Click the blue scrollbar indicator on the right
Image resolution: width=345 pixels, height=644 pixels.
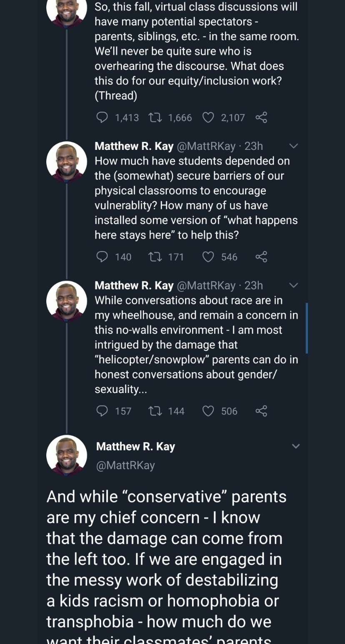pyautogui.click(x=307, y=328)
